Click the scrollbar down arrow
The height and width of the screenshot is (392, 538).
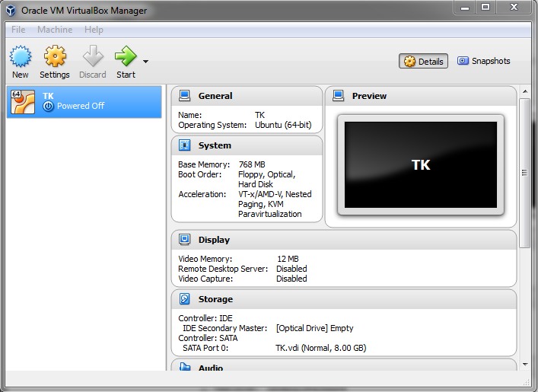pos(524,365)
